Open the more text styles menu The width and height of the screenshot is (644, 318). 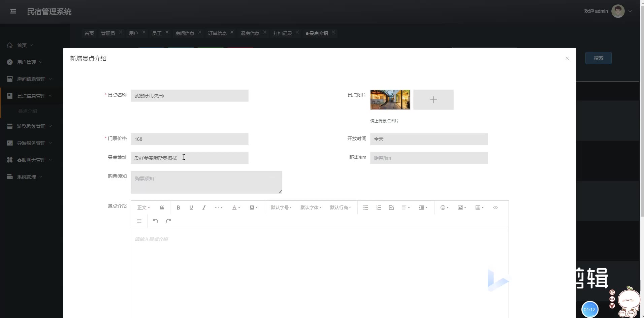coord(219,208)
